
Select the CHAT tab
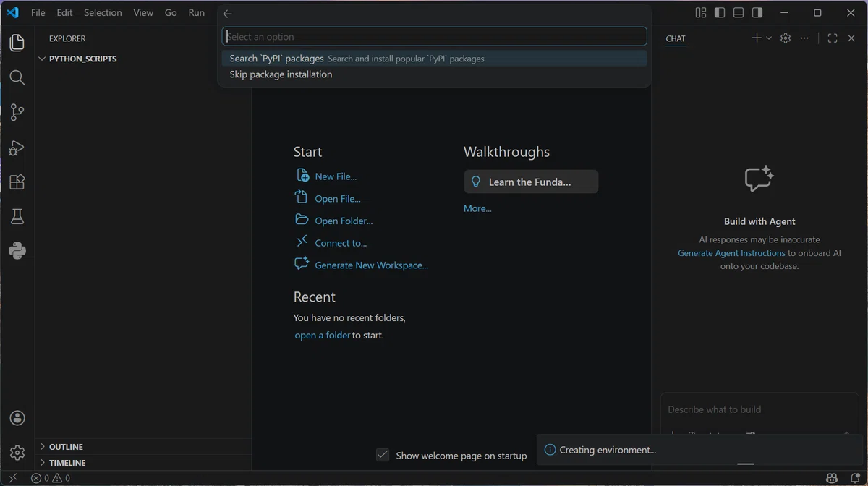click(x=676, y=38)
